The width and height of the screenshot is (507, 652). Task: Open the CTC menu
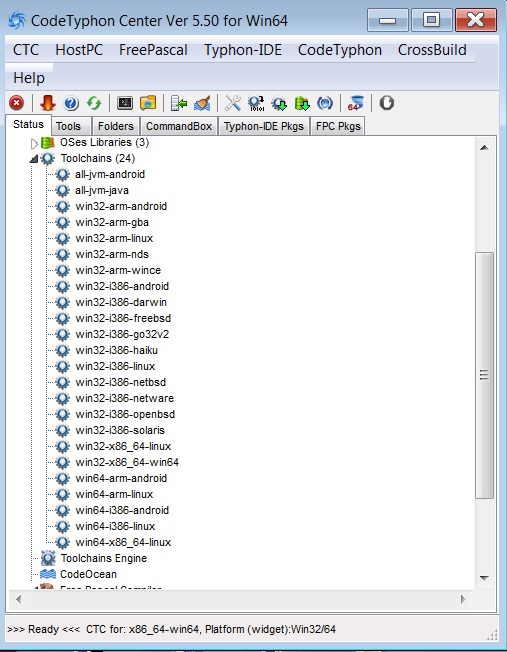[26, 50]
